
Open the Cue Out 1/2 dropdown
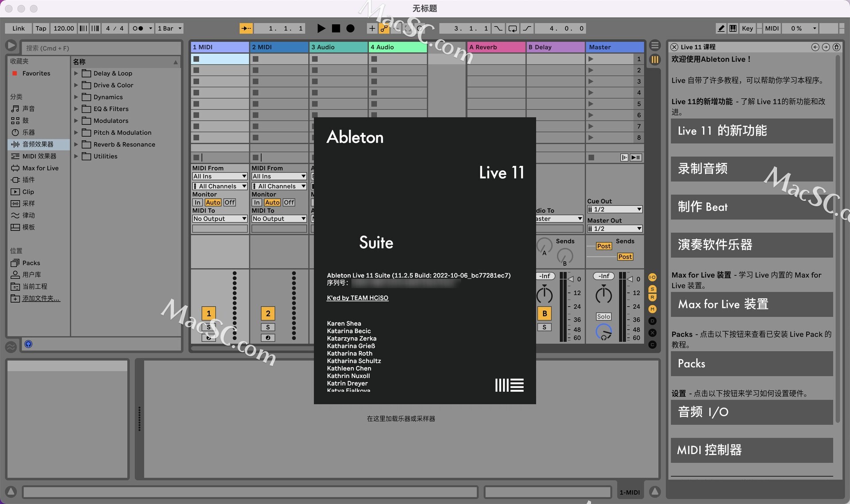(x=614, y=209)
